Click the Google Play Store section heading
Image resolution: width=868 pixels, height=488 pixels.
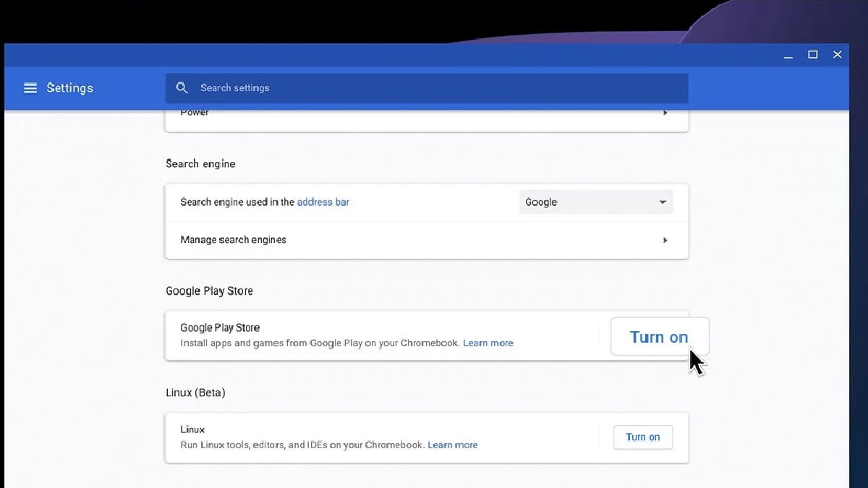(210, 291)
